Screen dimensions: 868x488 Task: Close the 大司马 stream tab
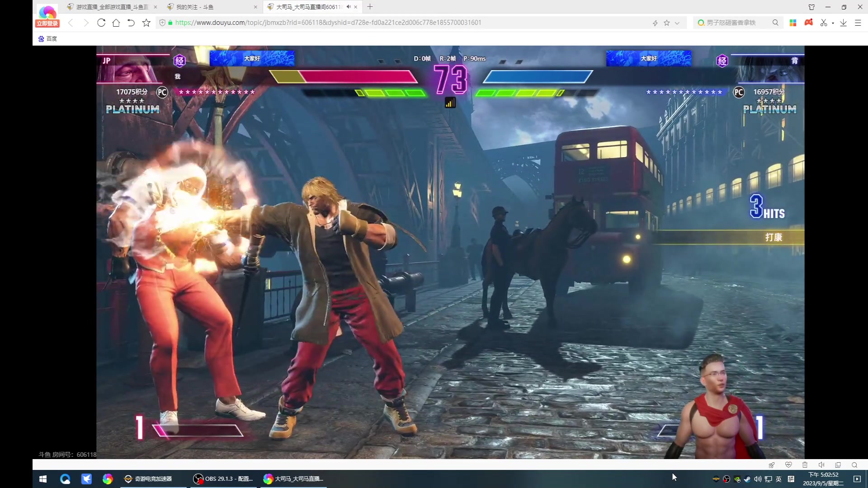[356, 7]
